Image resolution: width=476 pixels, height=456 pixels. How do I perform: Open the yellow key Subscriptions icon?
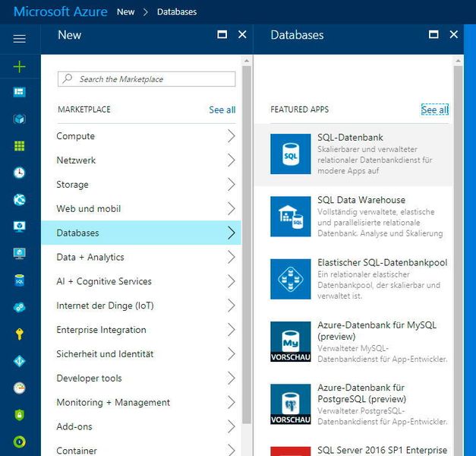20,334
